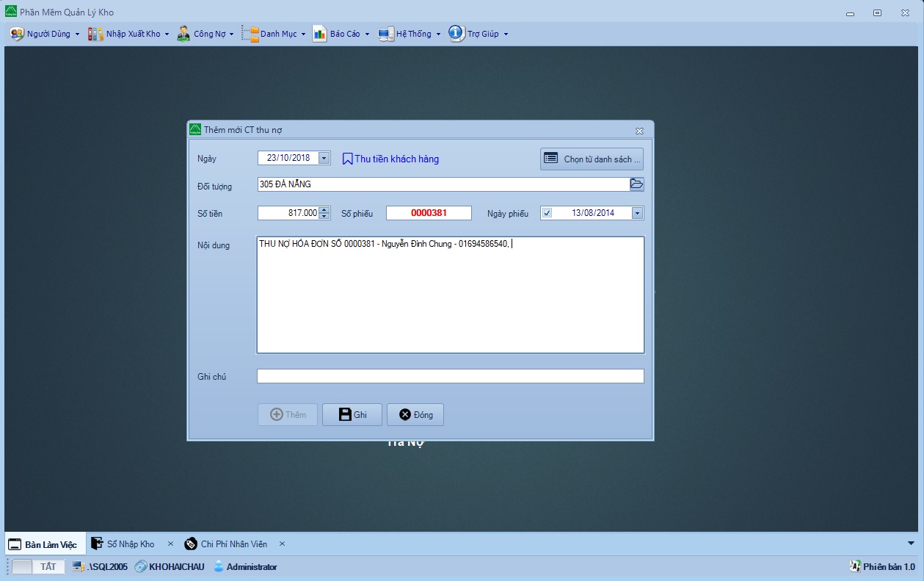The image size is (924, 581).
Task: Expand the tab list arrow at bottom right
Action: [x=912, y=543]
